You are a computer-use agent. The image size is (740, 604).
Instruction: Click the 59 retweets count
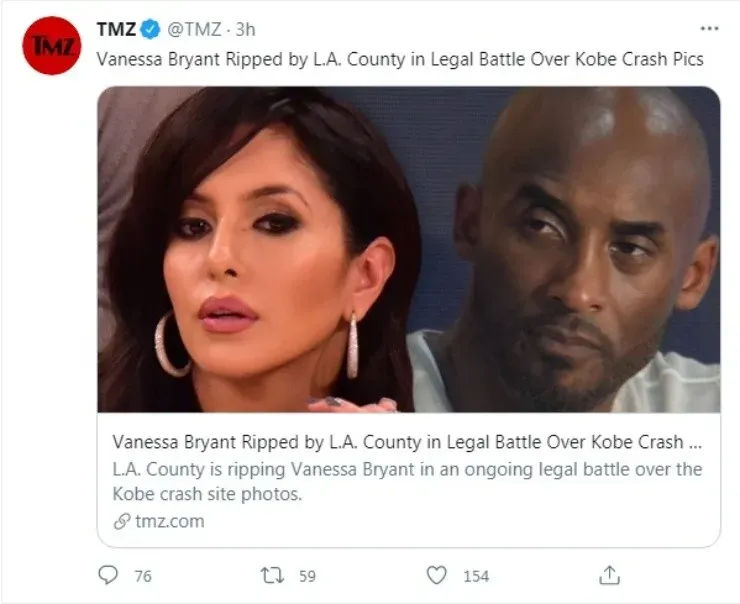307,576
